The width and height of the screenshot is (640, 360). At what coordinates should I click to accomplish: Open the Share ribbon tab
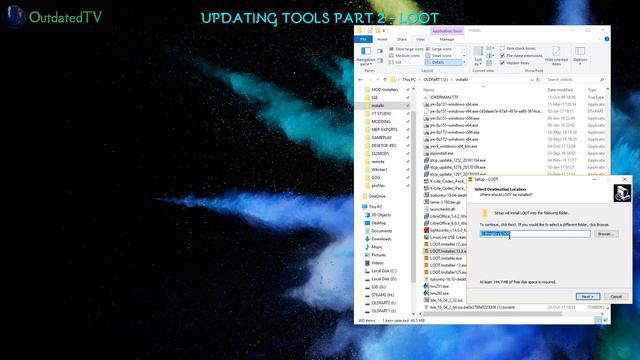pos(402,39)
